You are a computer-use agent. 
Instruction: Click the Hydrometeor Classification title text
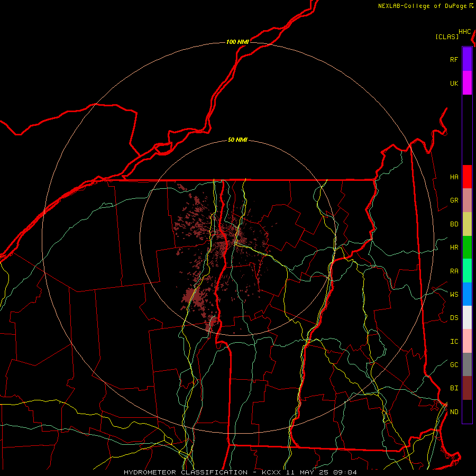(x=187, y=472)
